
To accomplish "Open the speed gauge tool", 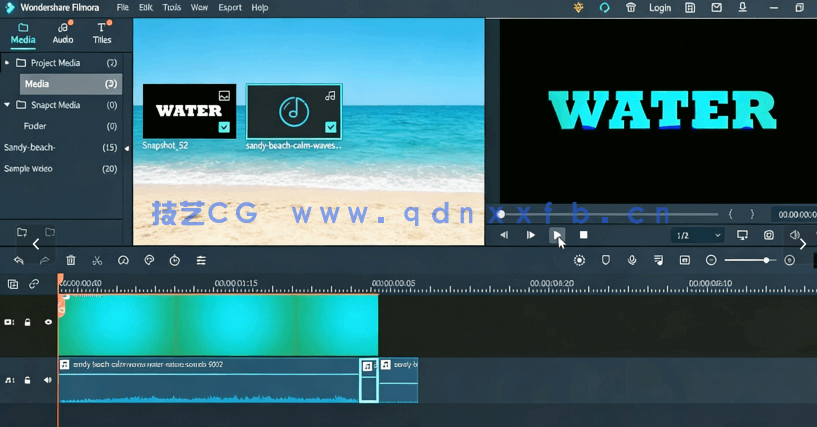I will (123, 260).
